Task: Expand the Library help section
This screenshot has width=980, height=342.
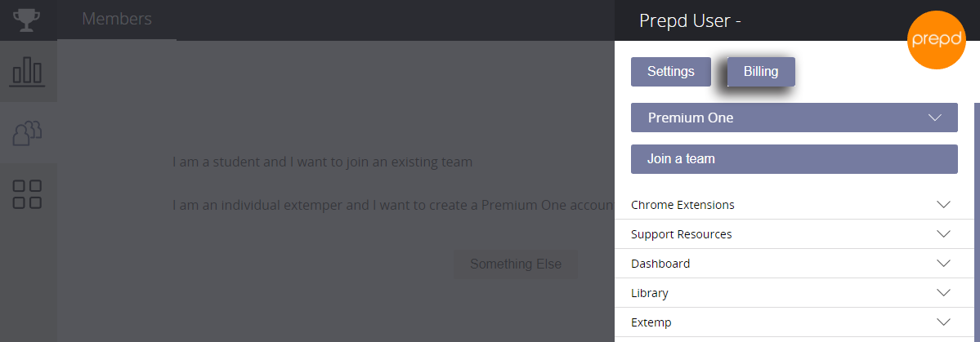Action: coord(794,293)
